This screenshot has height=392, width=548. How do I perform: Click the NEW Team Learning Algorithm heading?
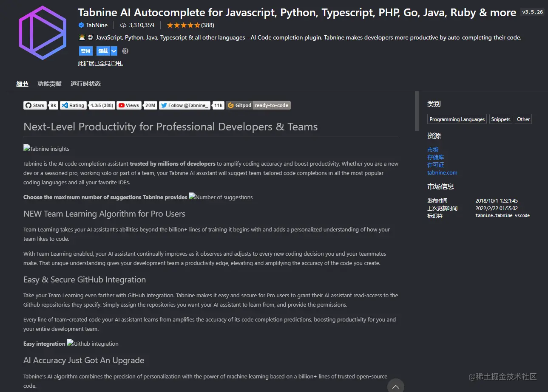coord(104,214)
